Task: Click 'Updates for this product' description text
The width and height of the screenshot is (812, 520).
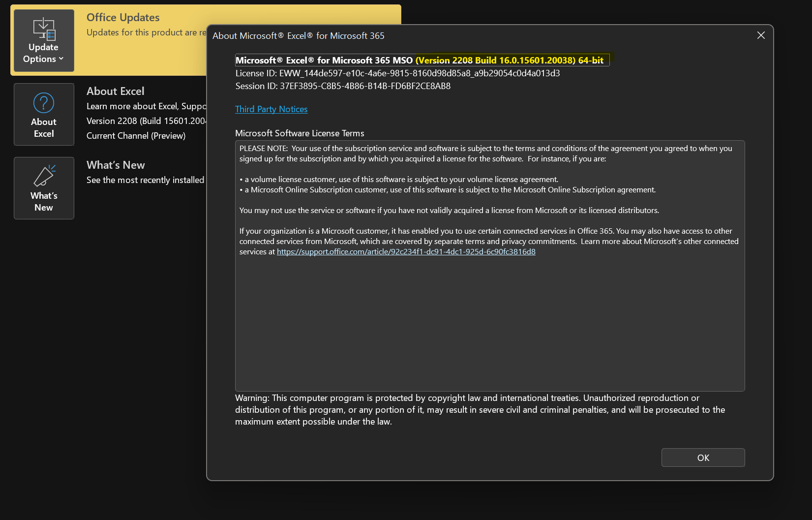Action: pyautogui.click(x=147, y=32)
